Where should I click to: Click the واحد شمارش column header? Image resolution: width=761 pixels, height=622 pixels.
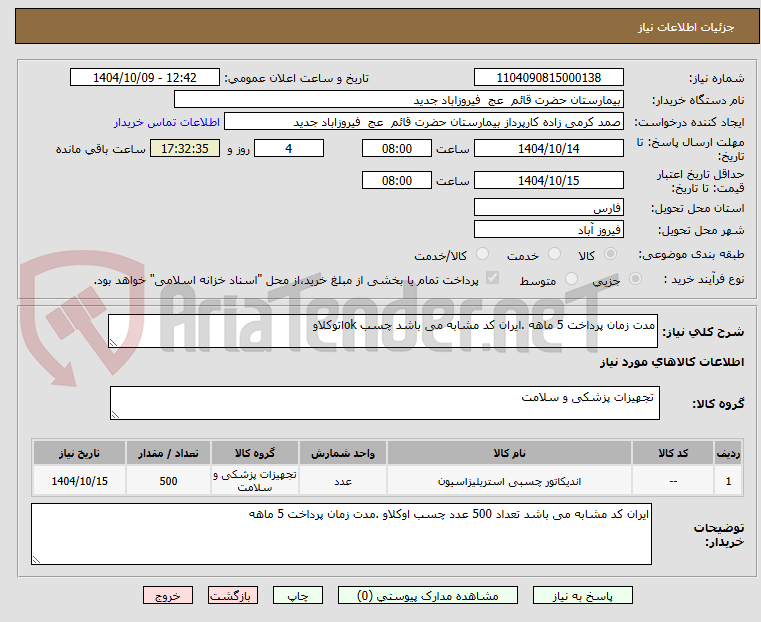tap(343, 453)
